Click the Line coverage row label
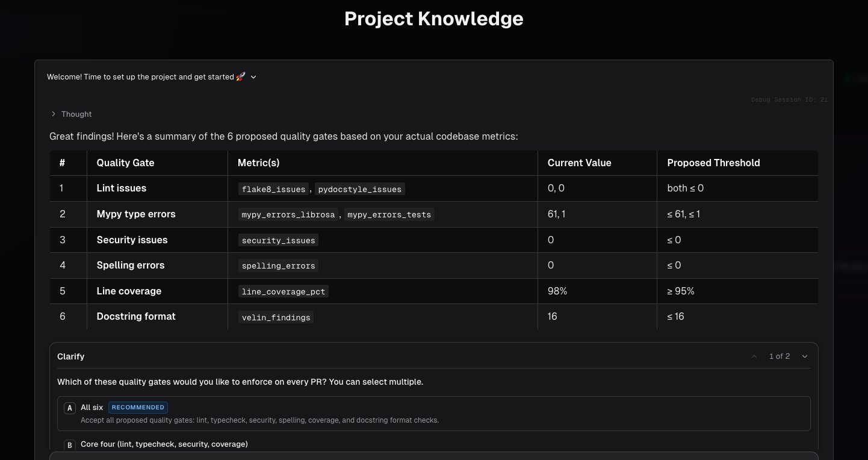 pos(129,291)
